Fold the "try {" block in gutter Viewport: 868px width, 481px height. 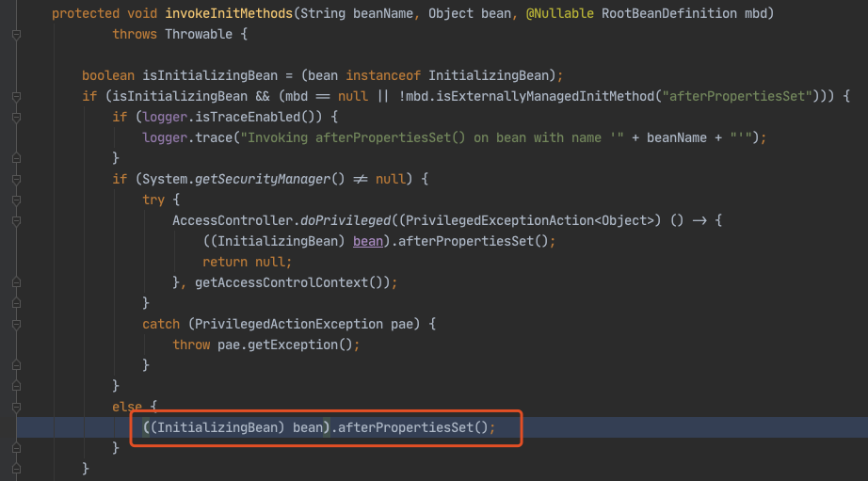(x=17, y=200)
